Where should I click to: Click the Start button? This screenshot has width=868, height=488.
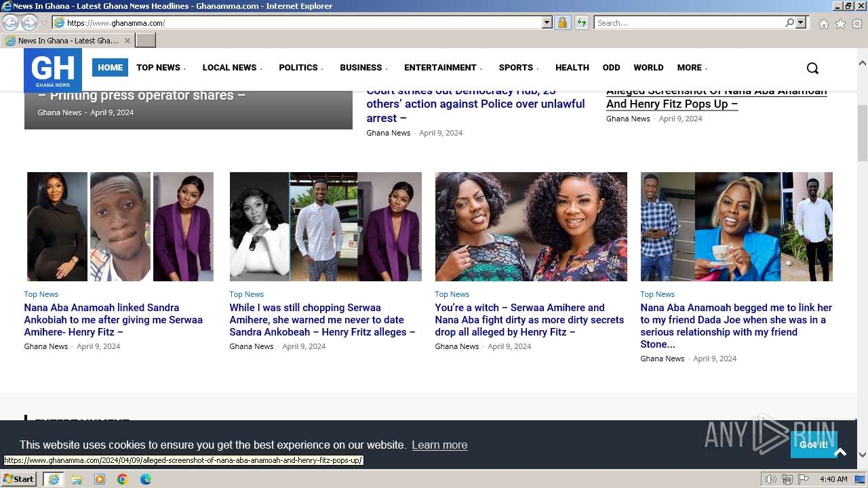click(19, 479)
